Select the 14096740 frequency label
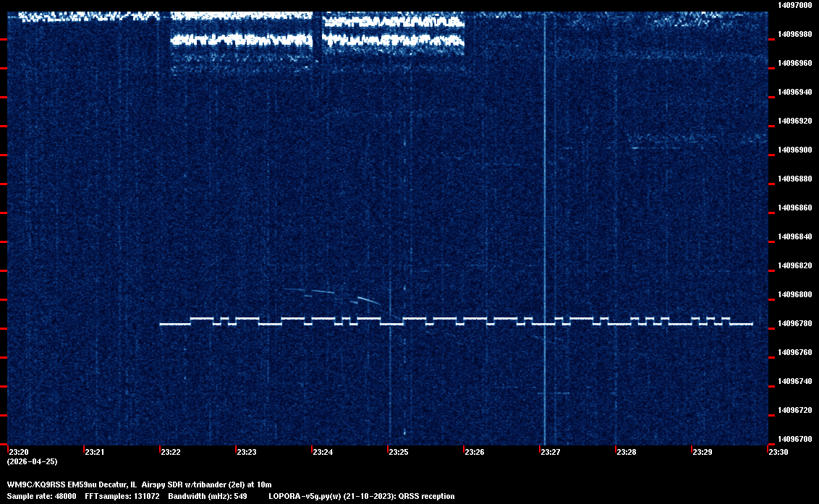This screenshot has height=504, width=819. (x=795, y=381)
